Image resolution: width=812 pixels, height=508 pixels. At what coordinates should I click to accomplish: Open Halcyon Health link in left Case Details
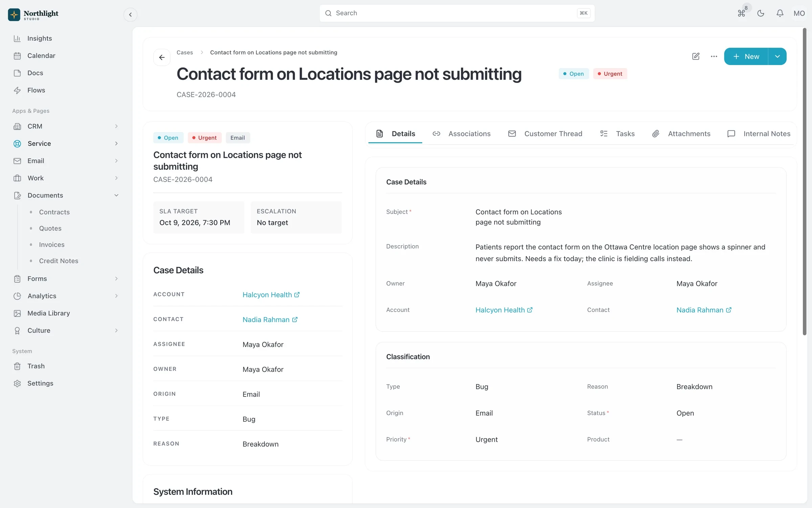click(271, 295)
